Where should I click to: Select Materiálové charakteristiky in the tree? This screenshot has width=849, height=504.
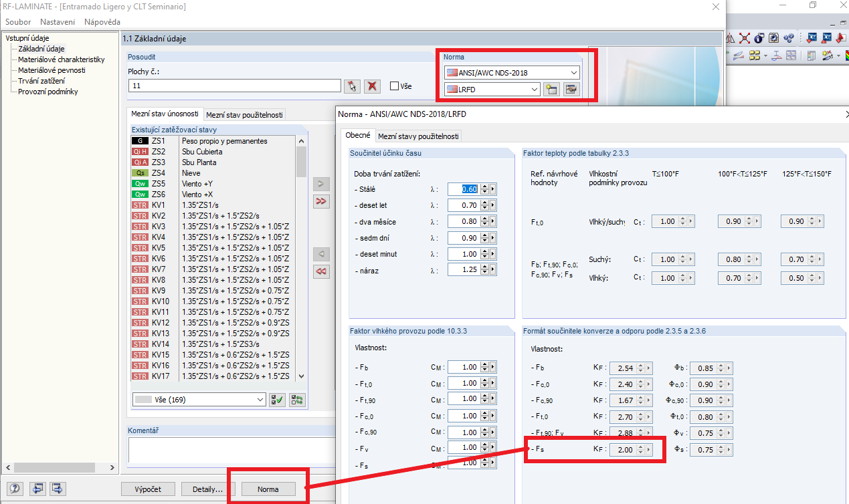pos(62,59)
